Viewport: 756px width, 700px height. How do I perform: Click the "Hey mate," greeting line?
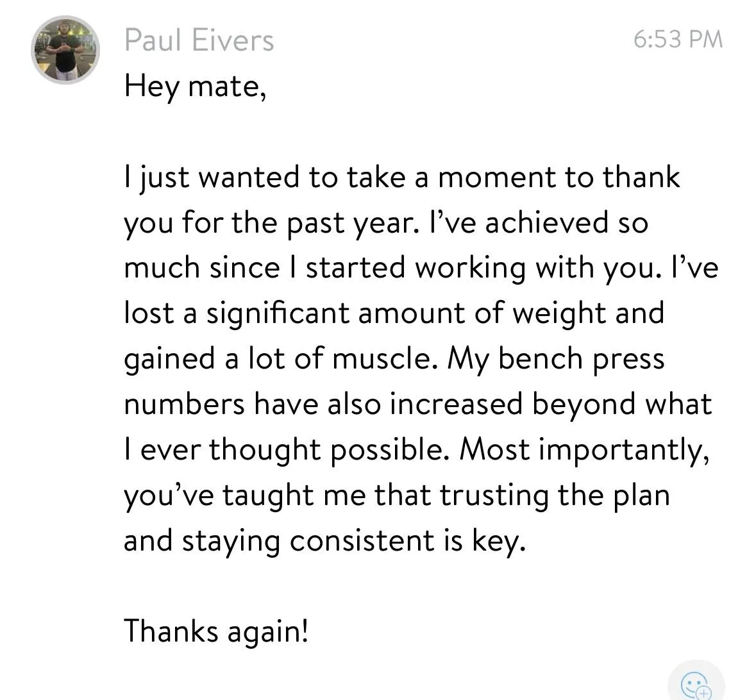[x=195, y=86]
